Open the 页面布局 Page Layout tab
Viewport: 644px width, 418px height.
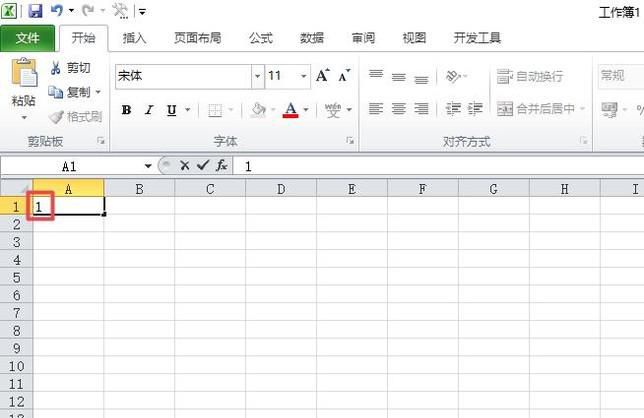pos(198,38)
